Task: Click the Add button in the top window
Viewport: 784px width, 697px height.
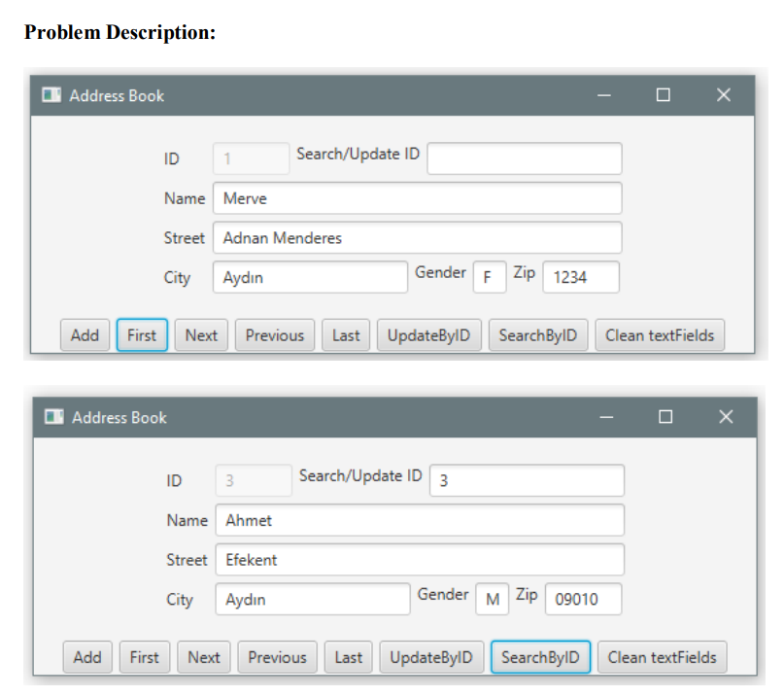Action: (85, 334)
